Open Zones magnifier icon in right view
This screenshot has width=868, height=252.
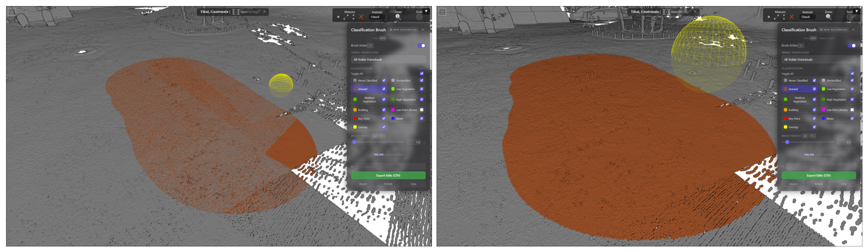(828, 17)
